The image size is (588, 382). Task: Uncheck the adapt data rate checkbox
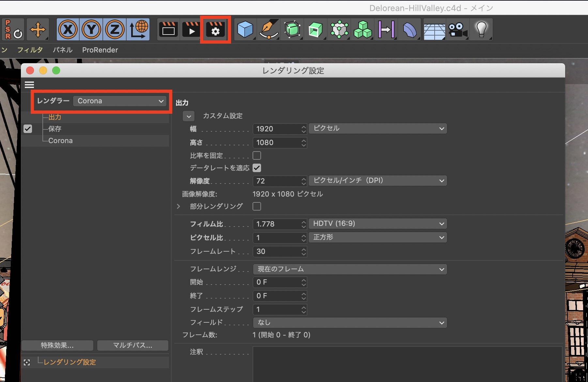pyautogui.click(x=257, y=168)
